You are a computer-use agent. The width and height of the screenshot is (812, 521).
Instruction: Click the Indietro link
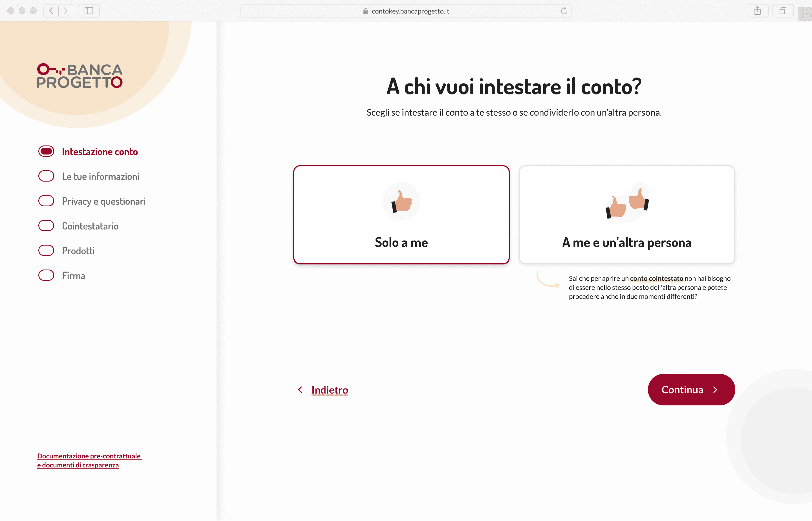tap(330, 390)
